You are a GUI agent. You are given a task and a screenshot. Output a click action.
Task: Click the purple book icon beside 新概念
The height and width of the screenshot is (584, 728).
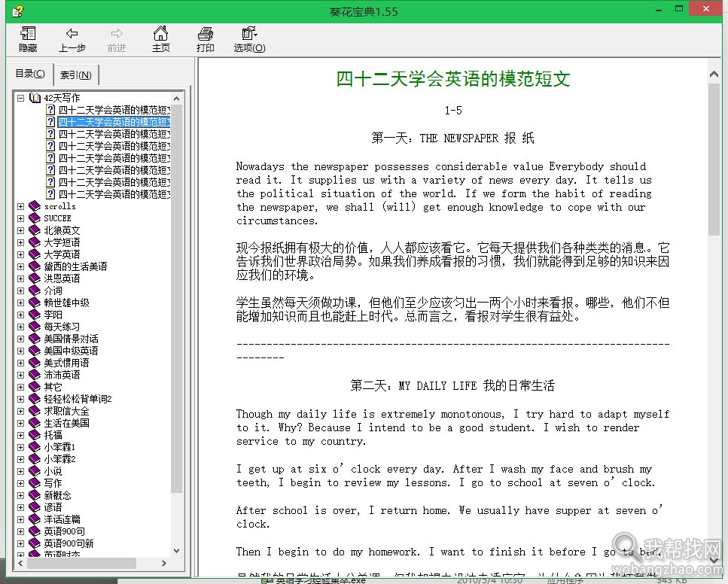[35, 495]
